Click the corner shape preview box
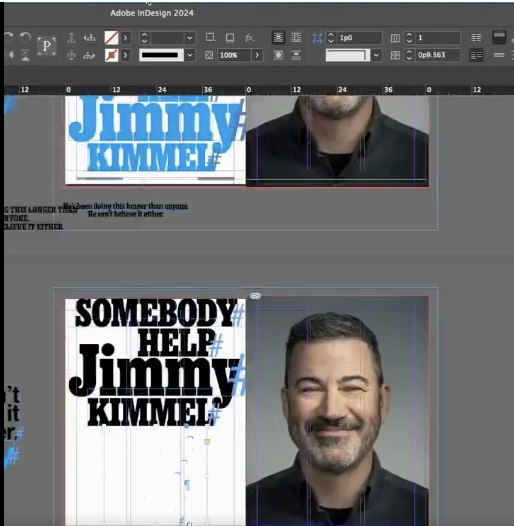This screenshot has height=526, width=514. point(348,55)
